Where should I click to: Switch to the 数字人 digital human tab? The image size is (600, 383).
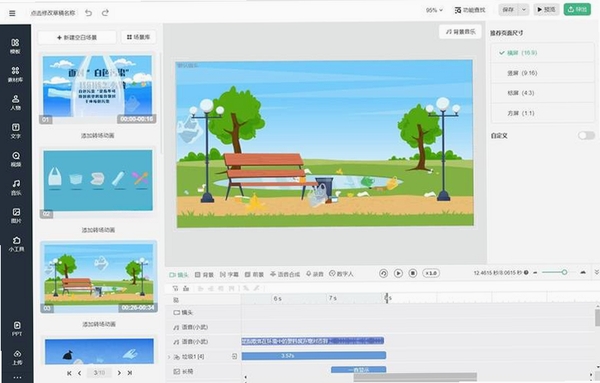click(x=341, y=274)
